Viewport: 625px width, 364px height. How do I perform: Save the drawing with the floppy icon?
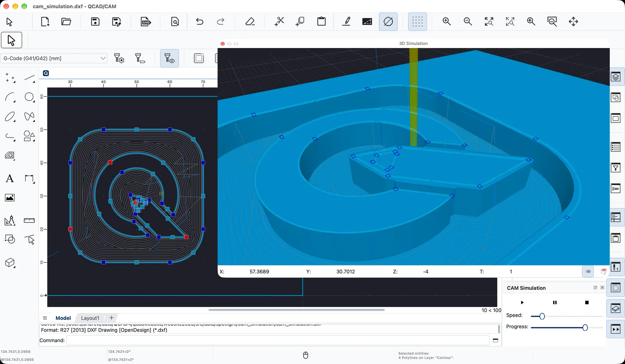click(95, 21)
